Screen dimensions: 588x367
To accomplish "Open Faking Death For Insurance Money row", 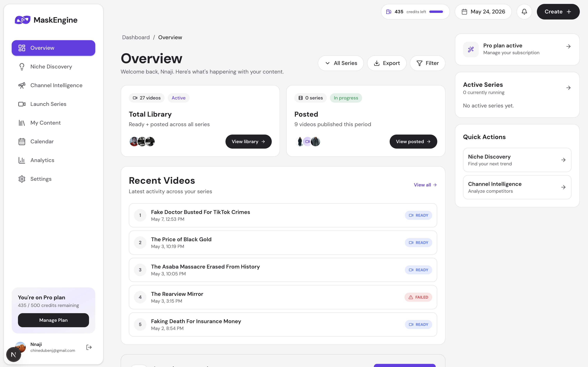I will 283,324.
